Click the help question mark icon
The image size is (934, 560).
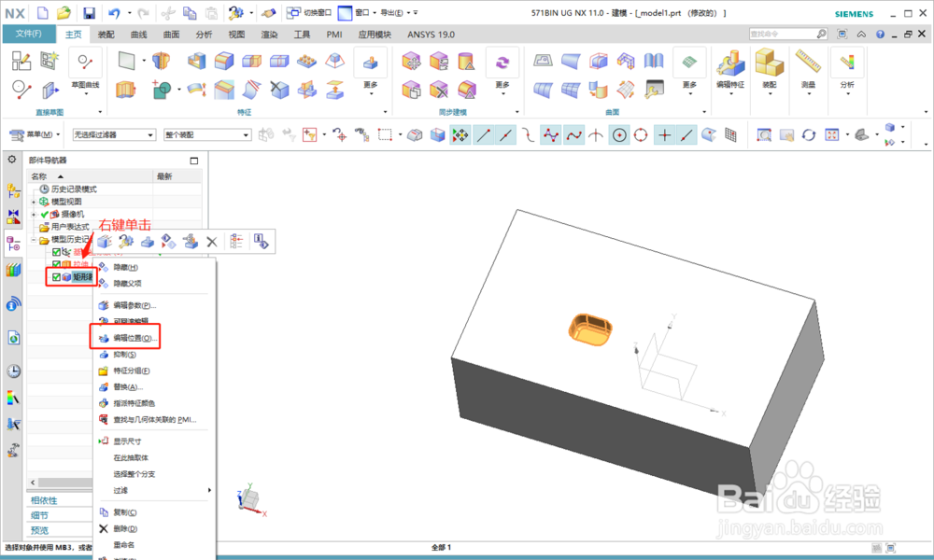coord(881,34)
